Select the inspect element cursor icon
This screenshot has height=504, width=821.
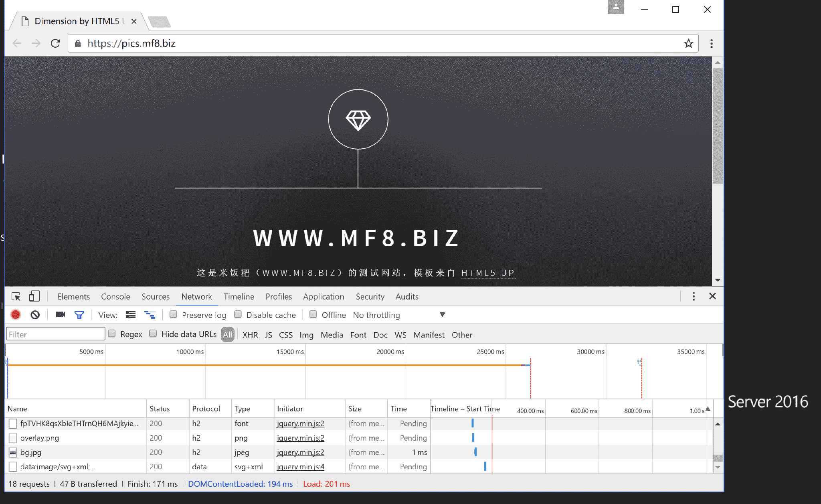click(16, 296)
